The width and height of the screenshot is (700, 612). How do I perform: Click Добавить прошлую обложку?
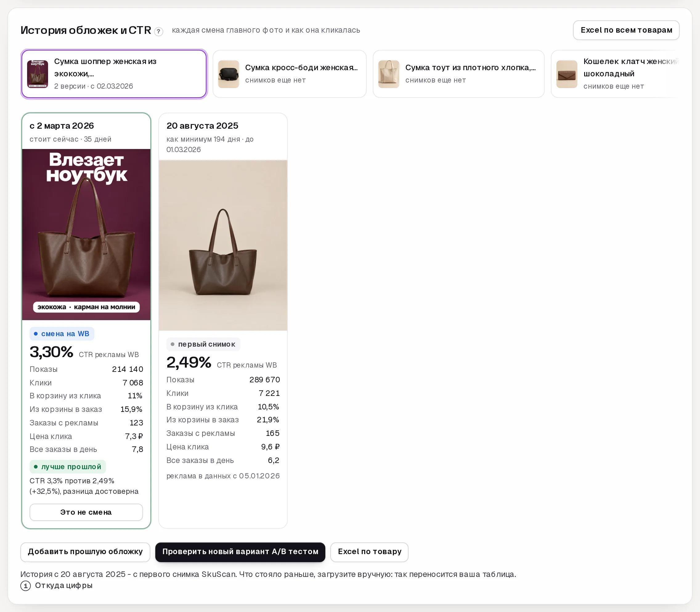pyautogui.click(x=85, y=552)
